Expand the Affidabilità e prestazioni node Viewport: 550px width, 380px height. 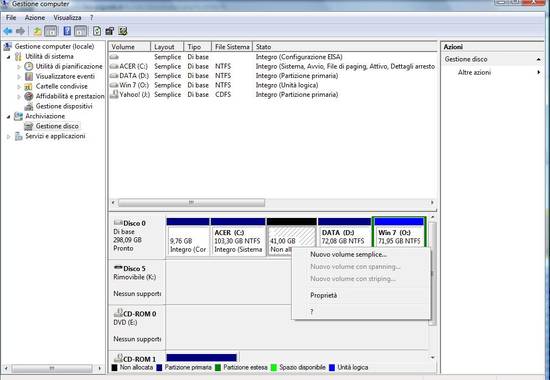coord(19,96)
